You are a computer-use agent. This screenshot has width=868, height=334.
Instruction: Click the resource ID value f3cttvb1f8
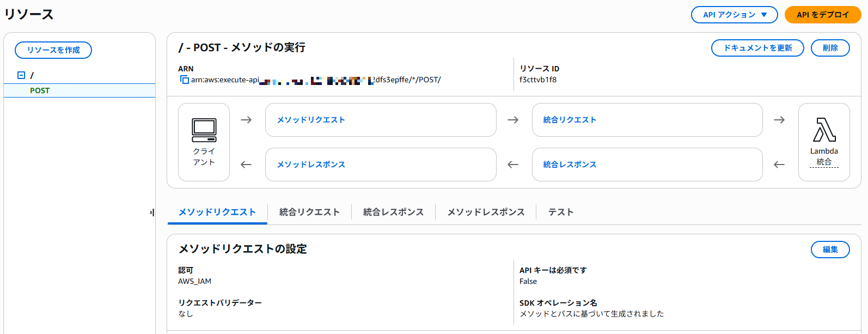coord(538,80)
